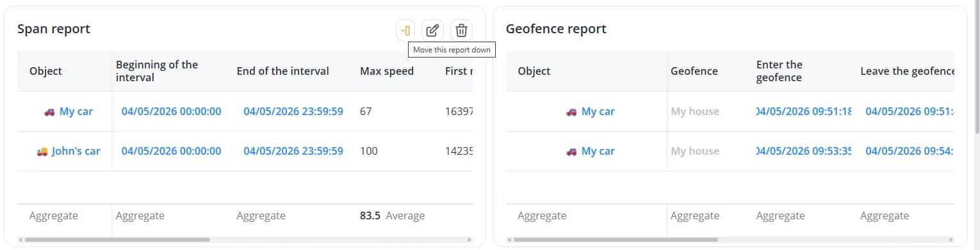Open My car's 04/05/2026 23:59:59 interval end
The width and height of the screenshot is (980, 250).
click(x=293, y=111)
